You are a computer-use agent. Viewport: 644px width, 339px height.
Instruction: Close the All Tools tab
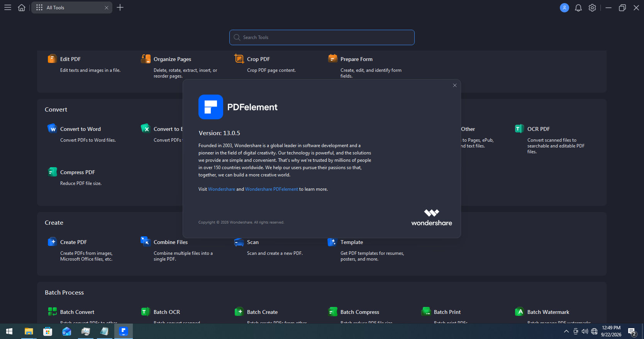tap(107, 8)
